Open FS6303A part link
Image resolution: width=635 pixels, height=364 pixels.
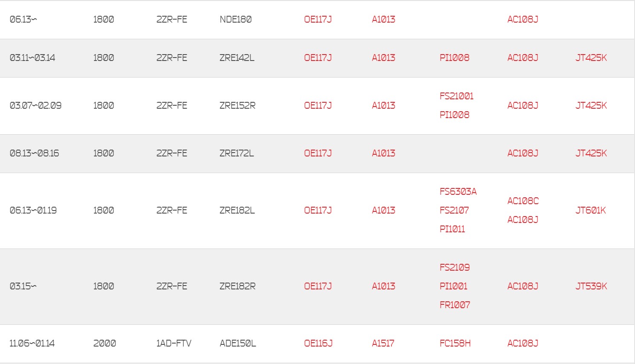coord(458,192)
